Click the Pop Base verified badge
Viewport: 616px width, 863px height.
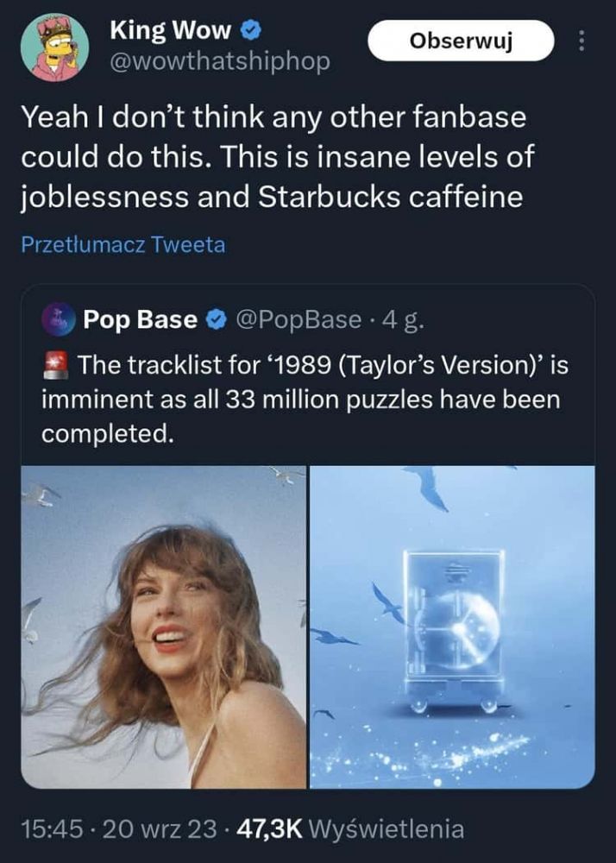(x=212, y=320)
